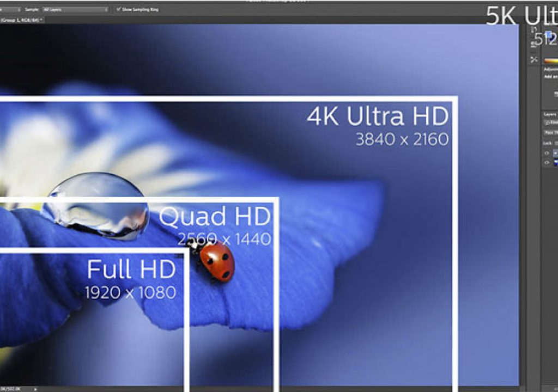Open the Sample All Layers dropdown
This screenshot has height=392, width=558.
[75, 9]
